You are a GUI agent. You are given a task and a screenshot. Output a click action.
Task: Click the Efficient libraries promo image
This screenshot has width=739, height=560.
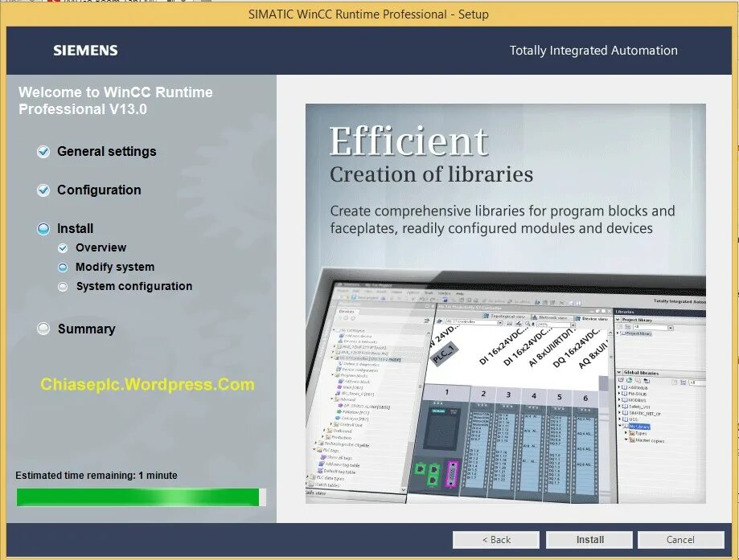pyautogui.click(x=505, y=304)
